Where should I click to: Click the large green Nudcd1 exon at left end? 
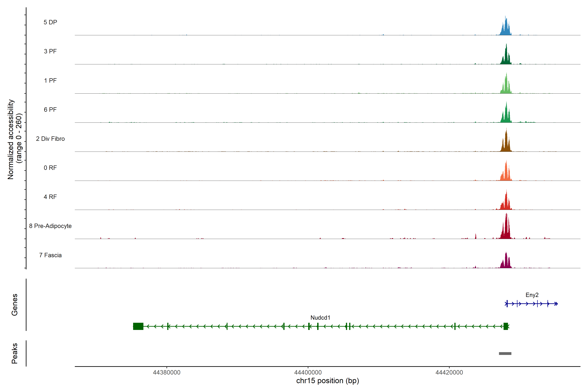point(138,326)
